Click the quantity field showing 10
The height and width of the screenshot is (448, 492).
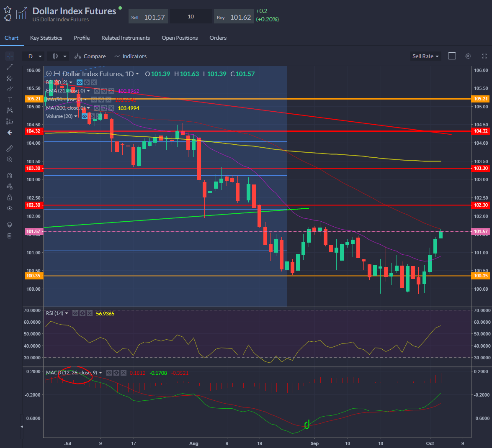pyautogui.click(x=191, y=17)
